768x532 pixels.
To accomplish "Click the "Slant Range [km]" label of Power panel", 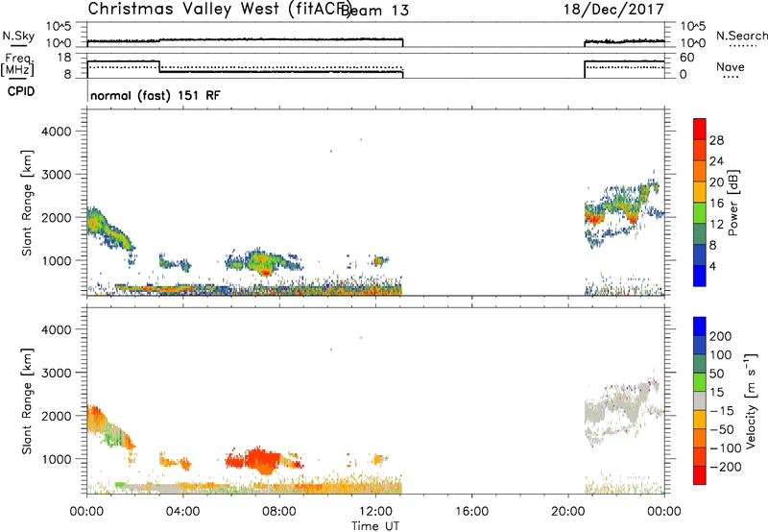I will coord(27,203).
